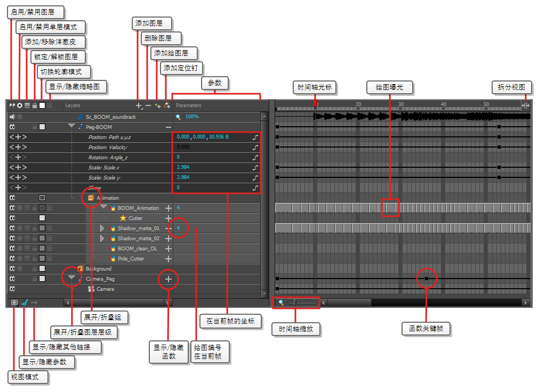Mute the Sc_BOOM_soundtrack speaker icon
The width and height of the screenshot is (538, 392).
point(12,117)
